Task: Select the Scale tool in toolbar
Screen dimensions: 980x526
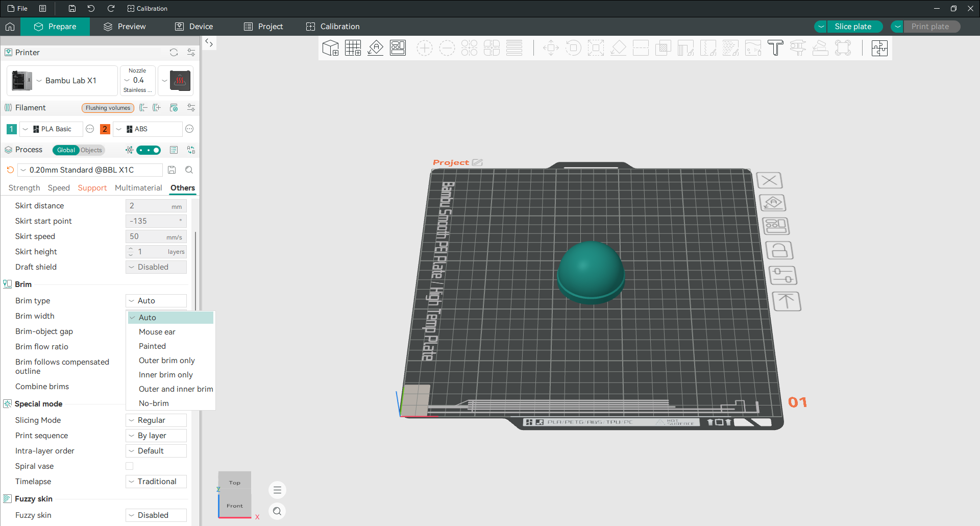Action: pos(596,48)
